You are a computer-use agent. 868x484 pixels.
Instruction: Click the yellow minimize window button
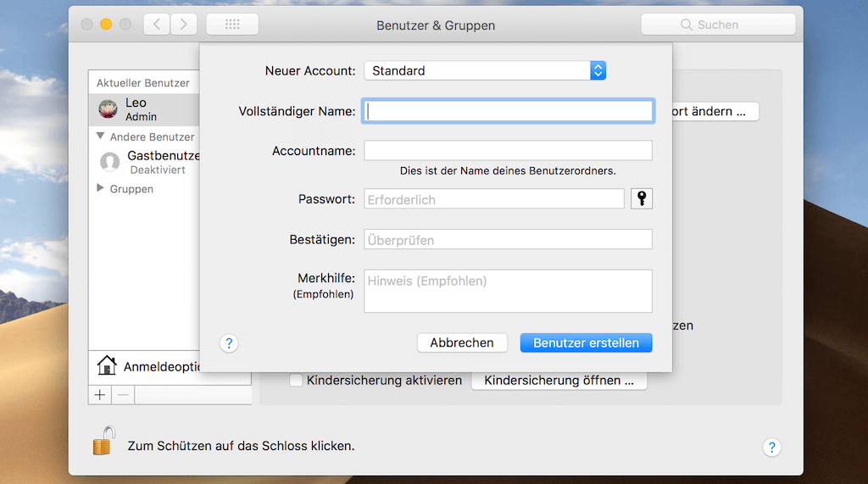point(106,25)
